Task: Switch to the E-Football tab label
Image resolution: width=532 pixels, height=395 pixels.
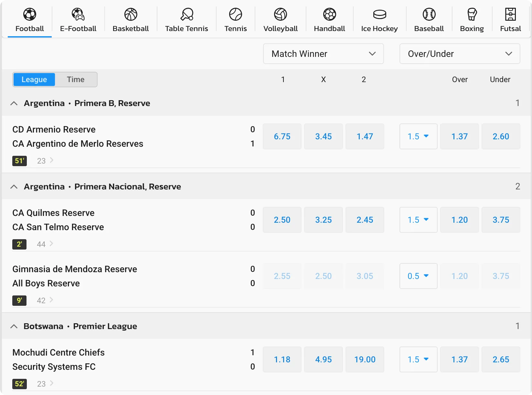Action: 78,28
